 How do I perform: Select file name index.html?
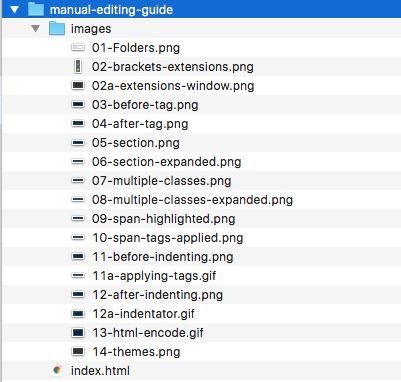(100, 371)
